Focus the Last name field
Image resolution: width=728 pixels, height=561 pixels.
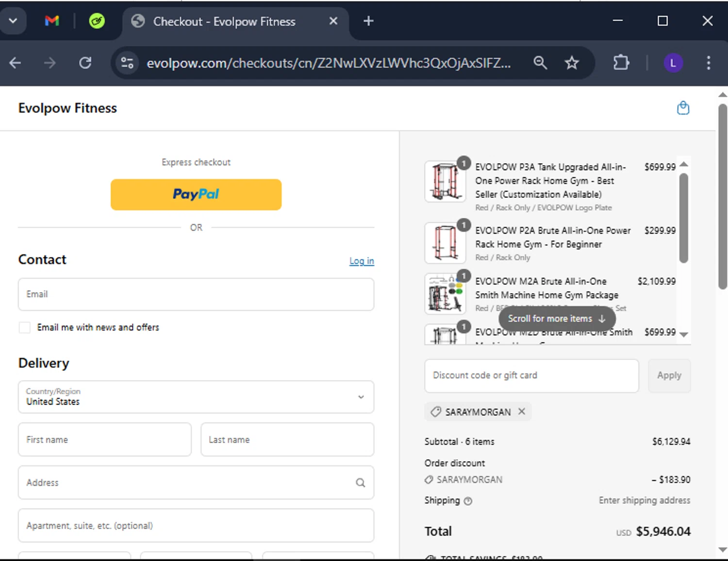[x=287, y=440]
